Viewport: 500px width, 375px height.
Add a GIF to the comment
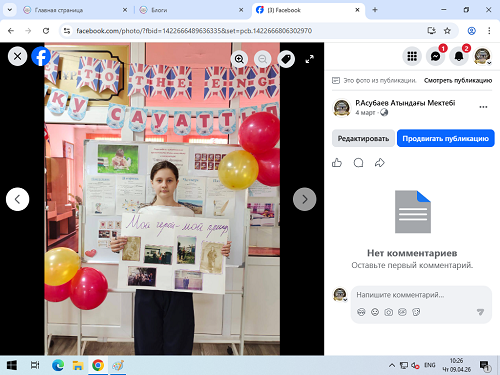(402, 312)
